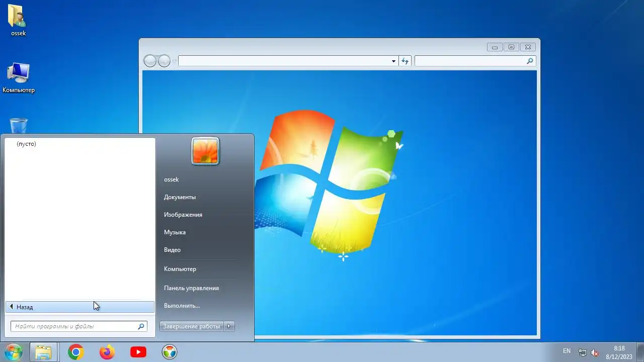Refresh the explorer window address bar
The image size is (644, 362).
click(406, 61)
